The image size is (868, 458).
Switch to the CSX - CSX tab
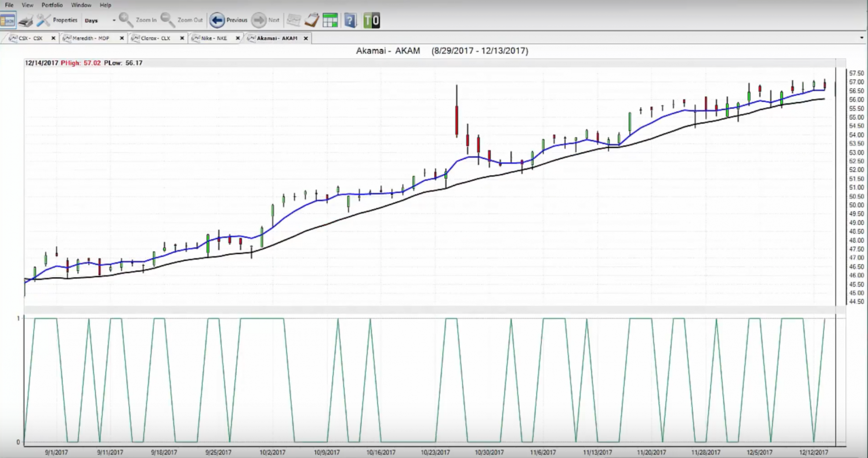point(31,38)
